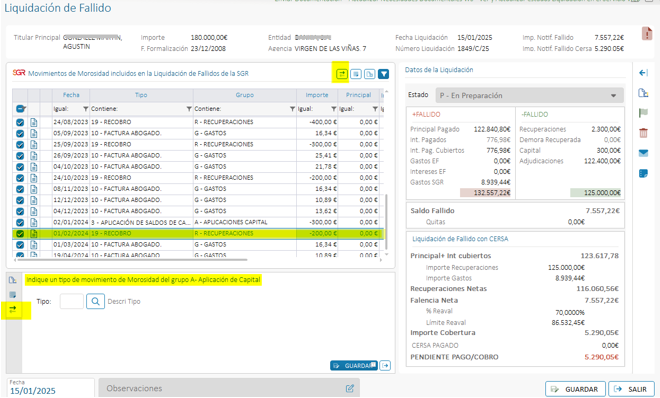
Task: Click the Grupo filter field labeled Contiene
Action: coord(241,109)
